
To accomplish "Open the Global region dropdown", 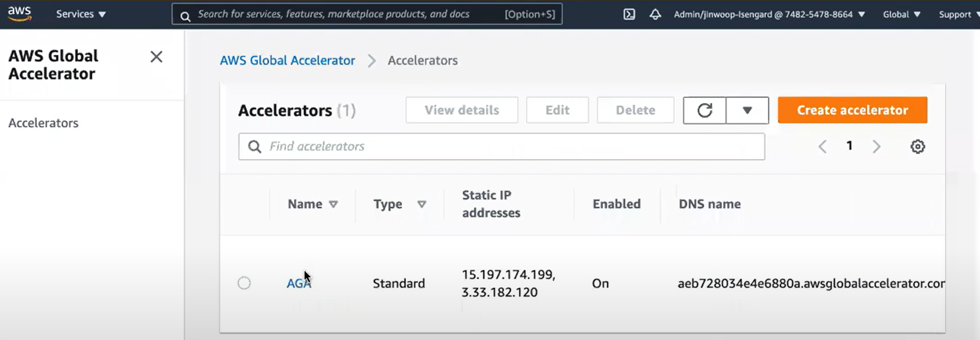I will 901,15.
